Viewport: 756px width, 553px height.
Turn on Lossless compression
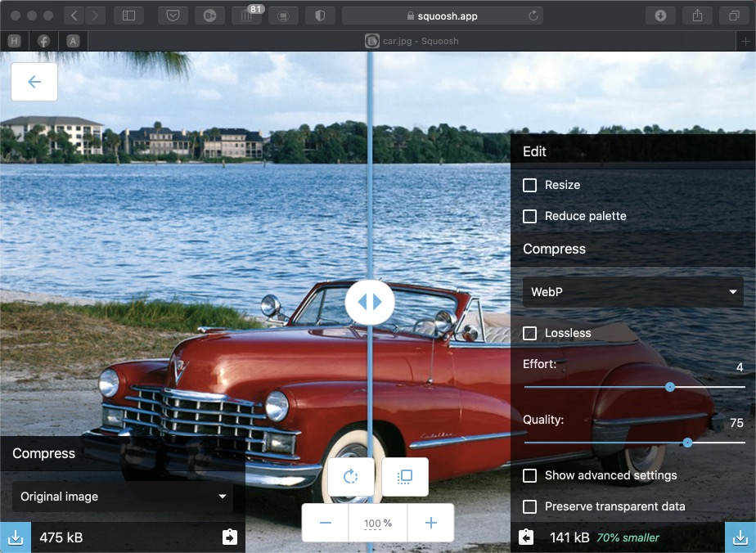[x=530, y=333]
